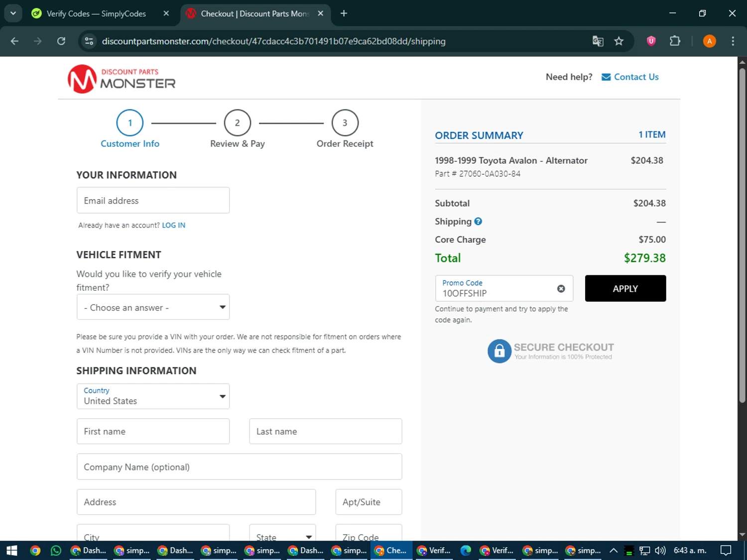Click the browser address bar URL
The height and width of the screenshot is (560, 747).
274,41
